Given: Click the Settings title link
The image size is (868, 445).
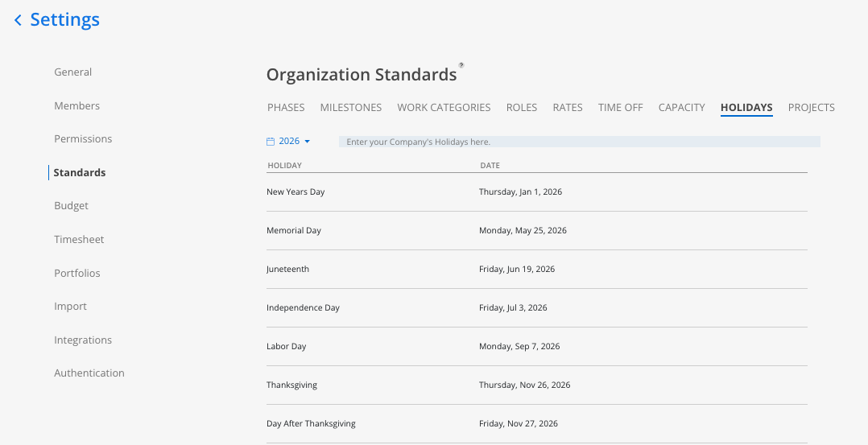Looking at the screenshot, I should coord(64,19).
